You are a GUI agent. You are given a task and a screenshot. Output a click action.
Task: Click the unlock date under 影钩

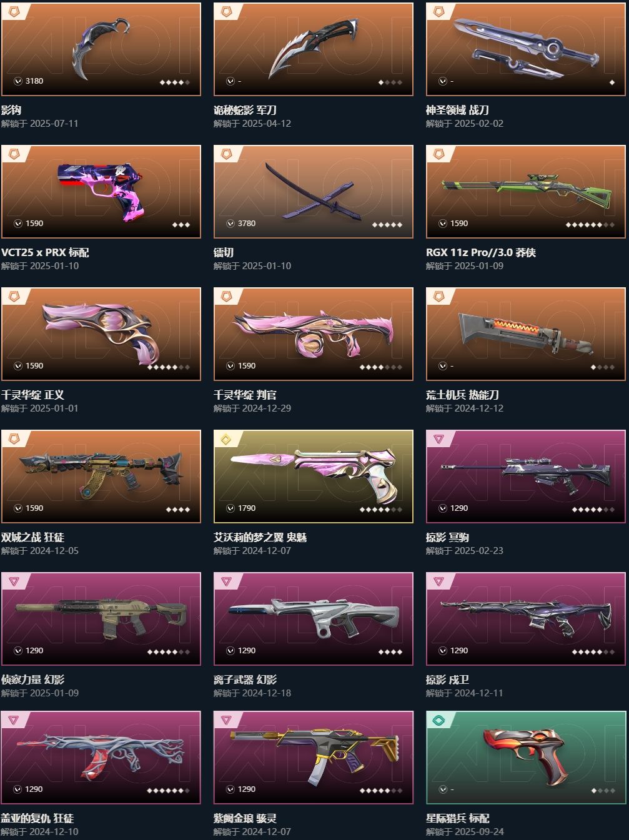[40, 124]
